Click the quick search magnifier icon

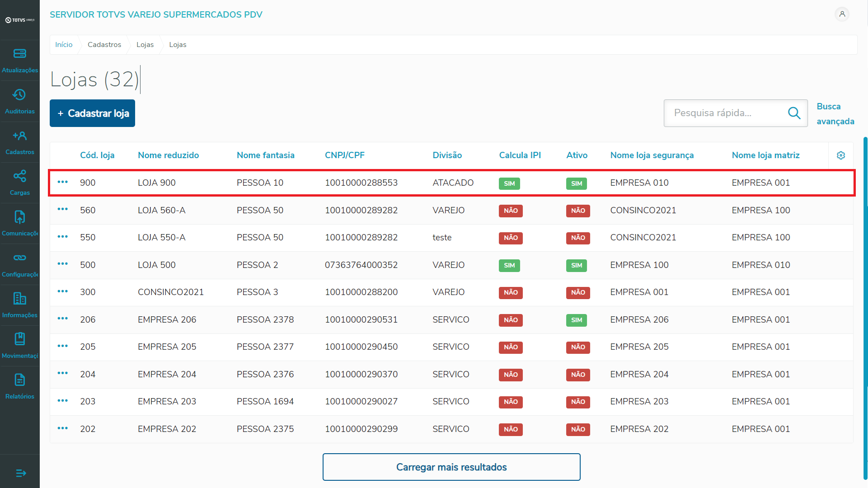[x=794, y=113]
